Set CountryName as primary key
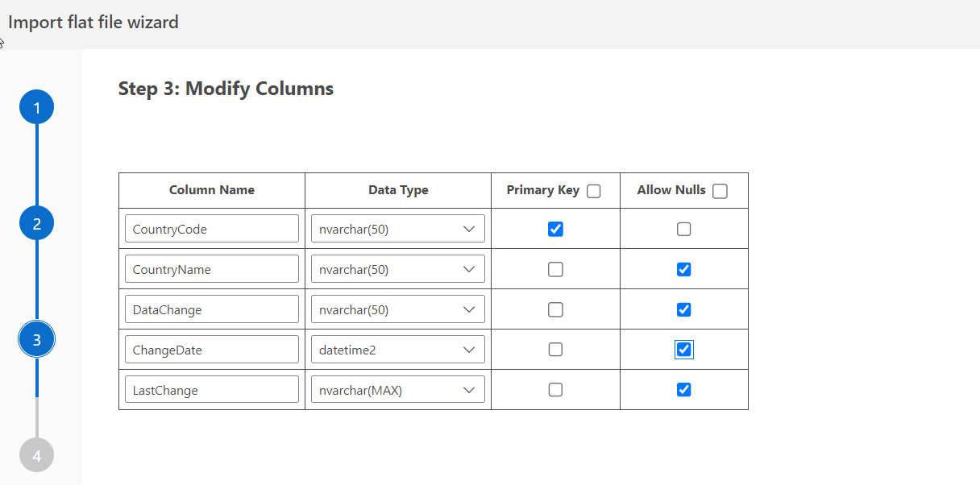The height and width of the screenshot is (485, 980). pos(555,269)
